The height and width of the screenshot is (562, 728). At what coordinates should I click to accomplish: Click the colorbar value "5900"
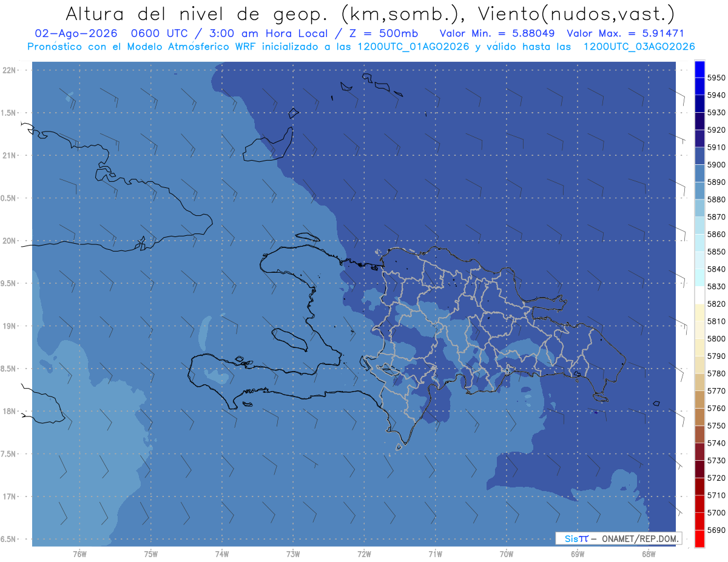[716, 165]
